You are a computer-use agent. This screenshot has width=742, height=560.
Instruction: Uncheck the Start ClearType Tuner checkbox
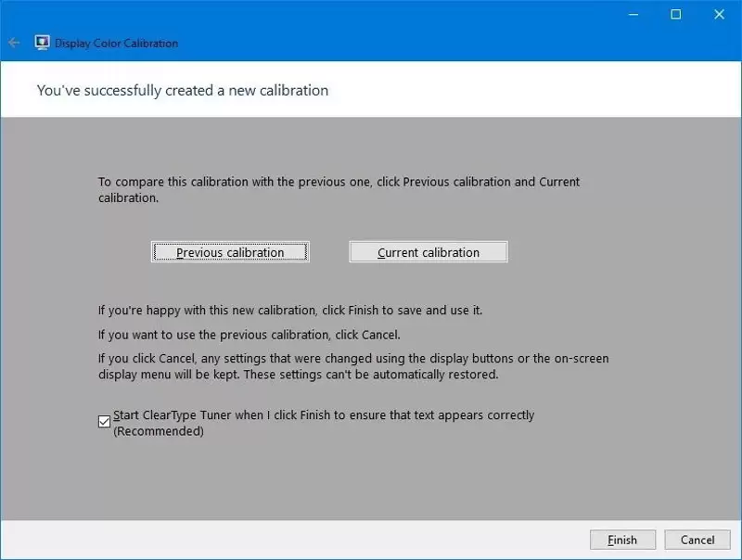(x=104, y=422)
